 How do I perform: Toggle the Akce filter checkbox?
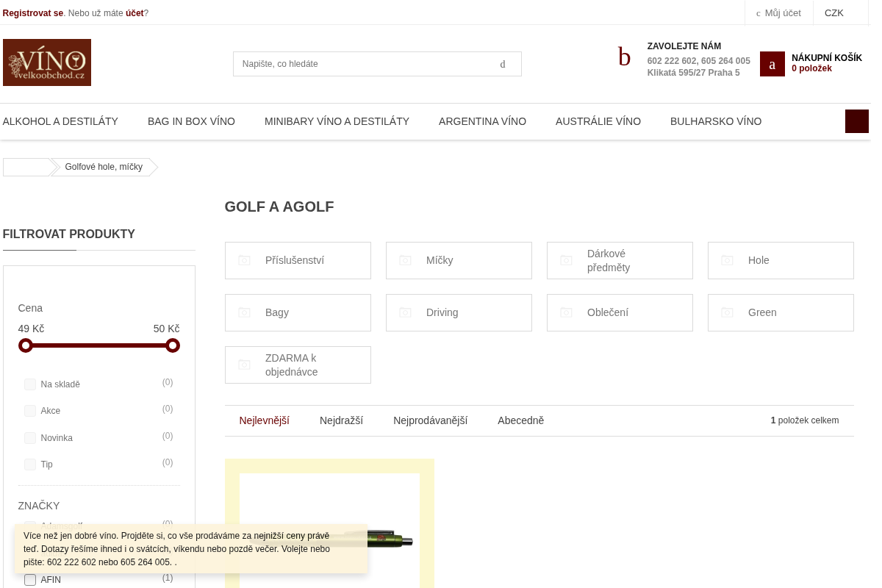[x=30, y=411]
